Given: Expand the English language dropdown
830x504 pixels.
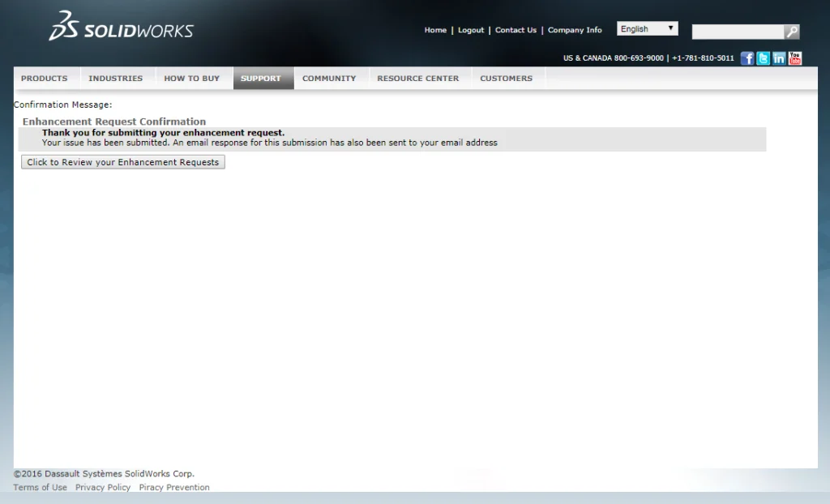Looking at the screenshot, I should tap(648, 29).
